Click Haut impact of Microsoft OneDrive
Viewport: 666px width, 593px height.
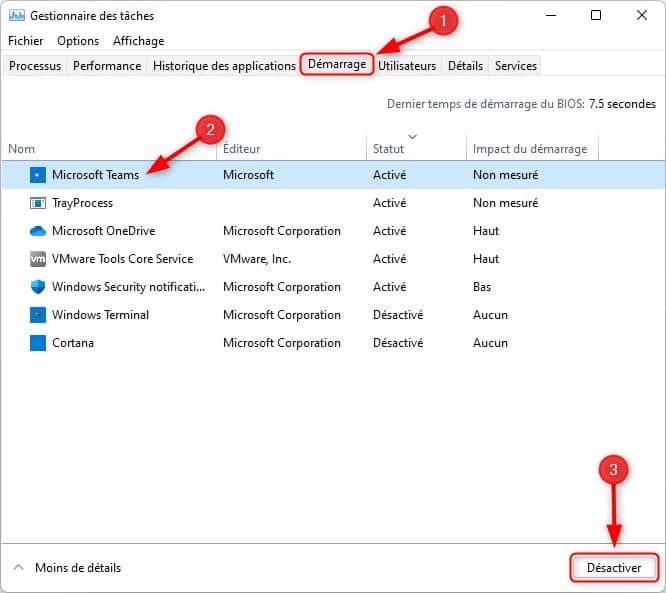pyautogui.click(x=486, y=231)
